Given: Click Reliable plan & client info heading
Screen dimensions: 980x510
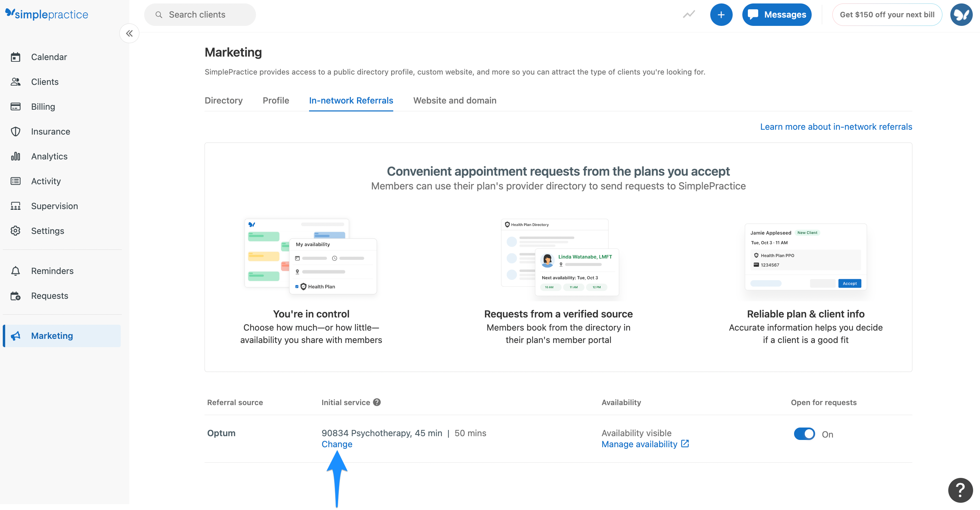Looking at the screenshot, I should pyautogui.click(x=806, y=314).
